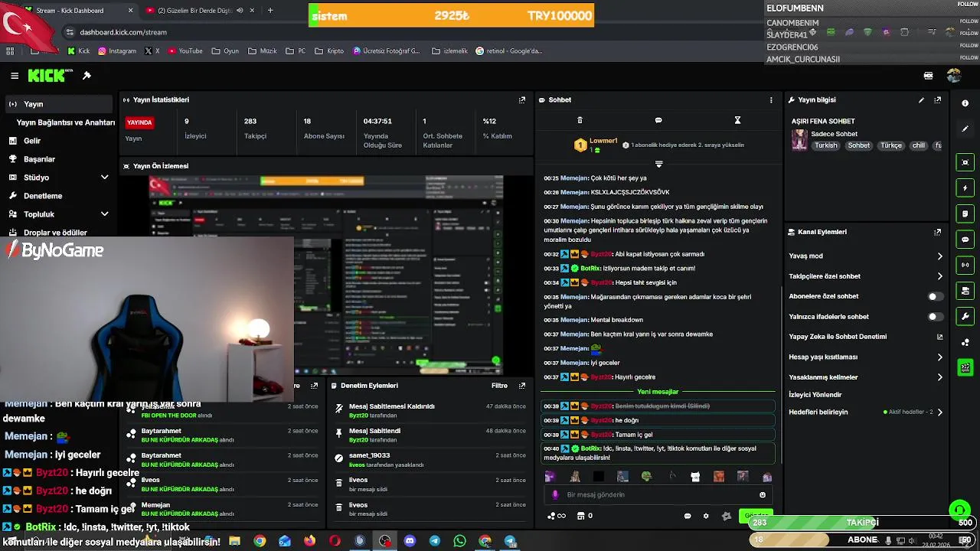The image size is (980, 551).
Task: Click the trash icon in Sohbet panel
Action: pos(580,120)
